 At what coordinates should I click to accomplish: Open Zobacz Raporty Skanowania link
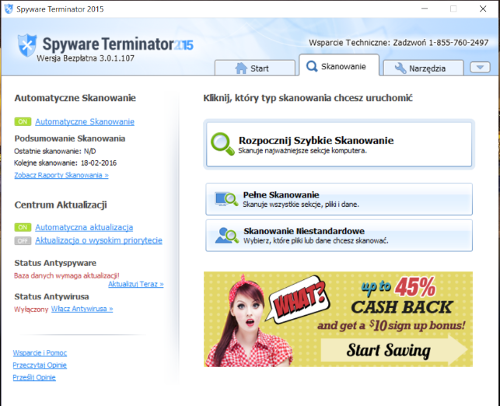[61, 175]
